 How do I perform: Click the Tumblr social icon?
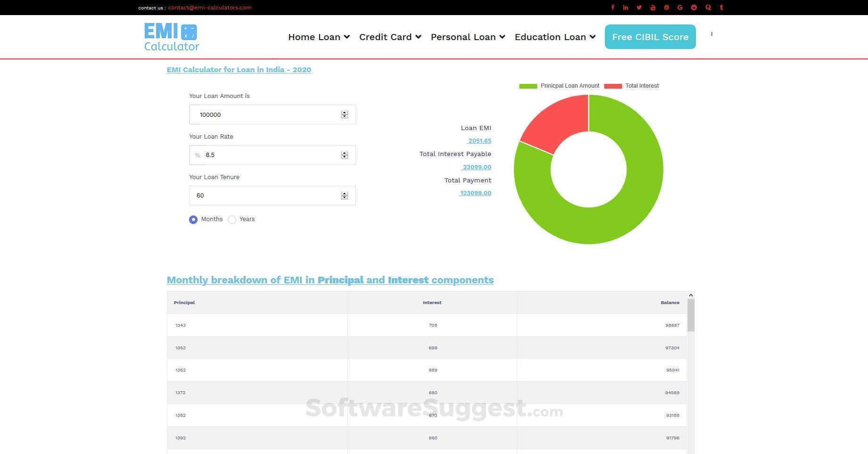pyautogui.click(x=721, y=7)
